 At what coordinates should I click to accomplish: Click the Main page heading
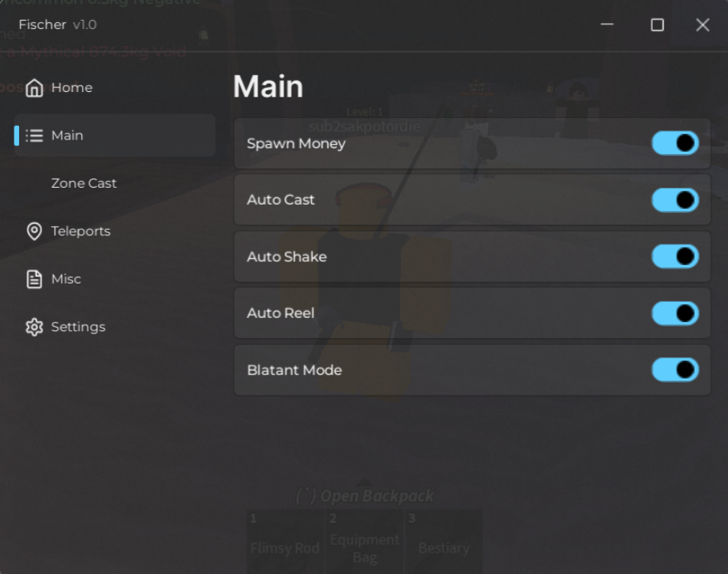coord(268,87)
